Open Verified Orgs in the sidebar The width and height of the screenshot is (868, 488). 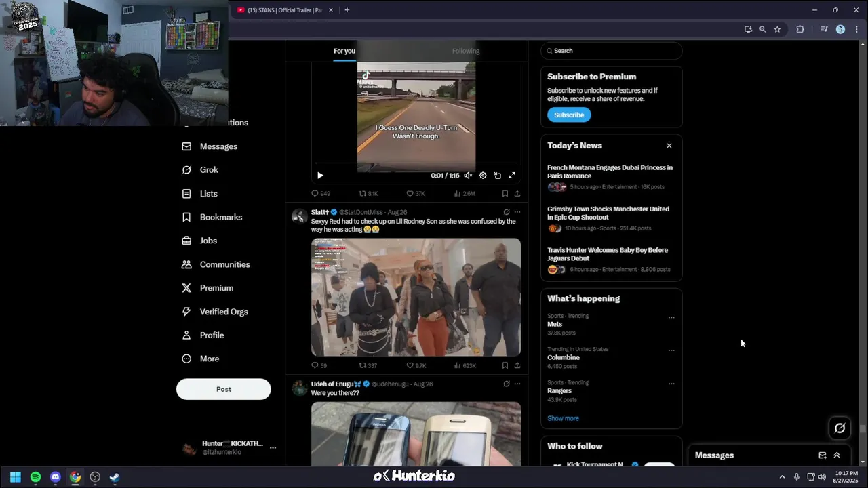(215, 312)
